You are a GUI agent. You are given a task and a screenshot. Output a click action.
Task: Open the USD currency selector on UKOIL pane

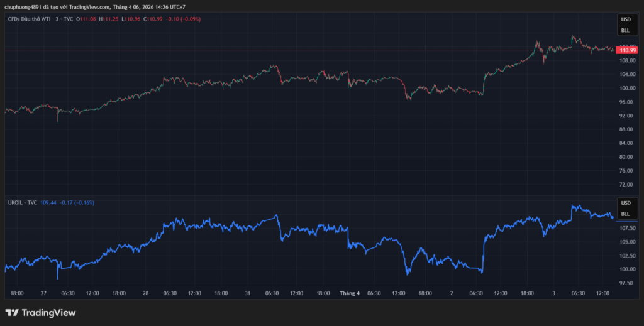coord(625,204)
